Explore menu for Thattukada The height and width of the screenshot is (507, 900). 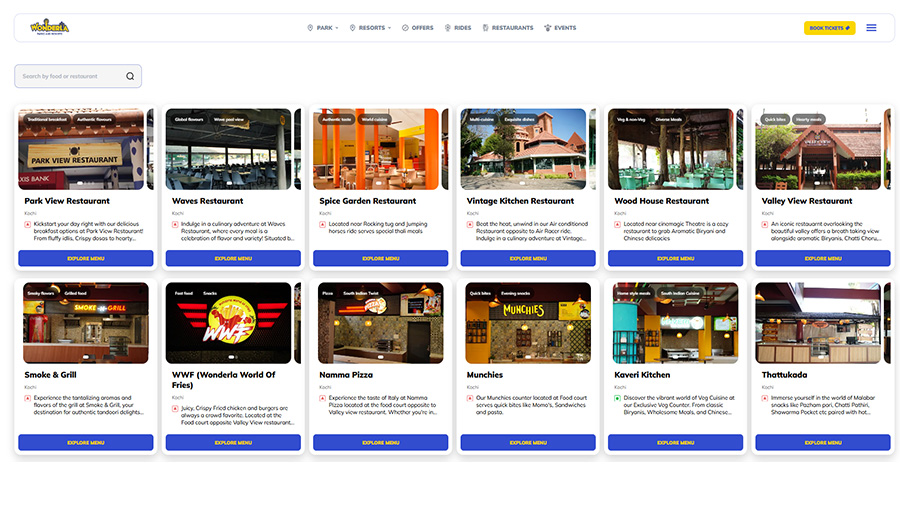[x=823, y=443]
